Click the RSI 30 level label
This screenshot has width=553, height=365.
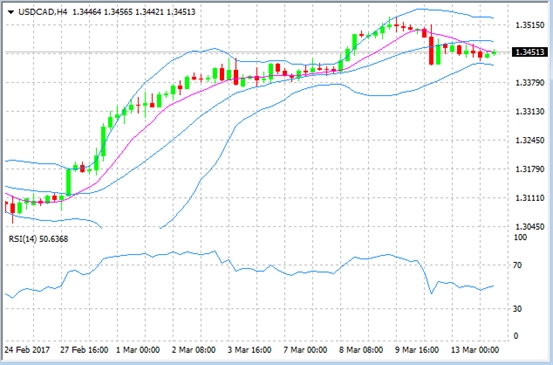pos(517,309)
